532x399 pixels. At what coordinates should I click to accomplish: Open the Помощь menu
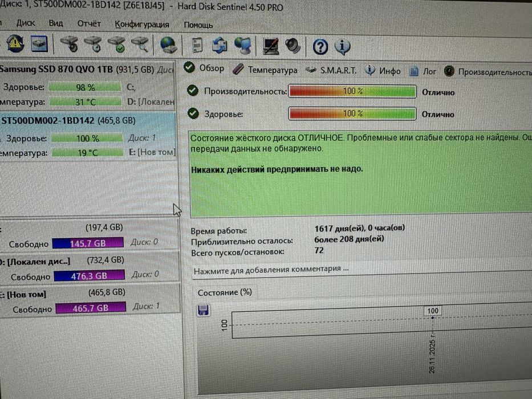[198, 25]
